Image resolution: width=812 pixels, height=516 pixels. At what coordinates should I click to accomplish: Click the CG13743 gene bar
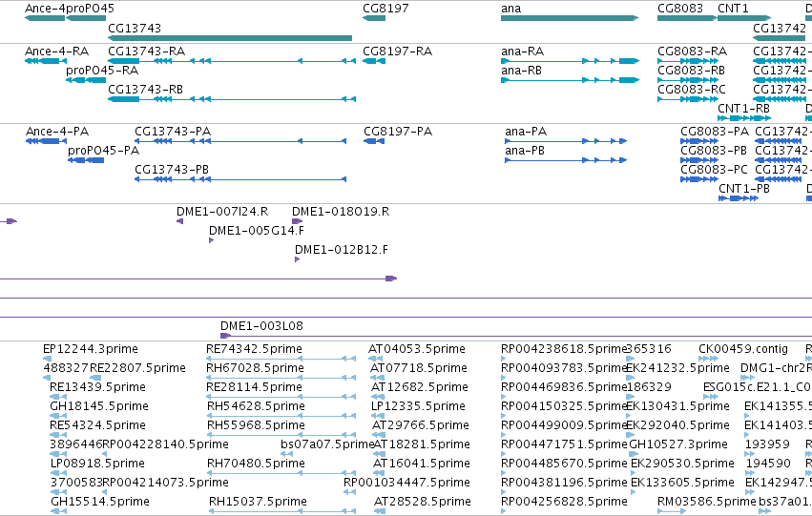pyautogui.click(x=230, y=38)
